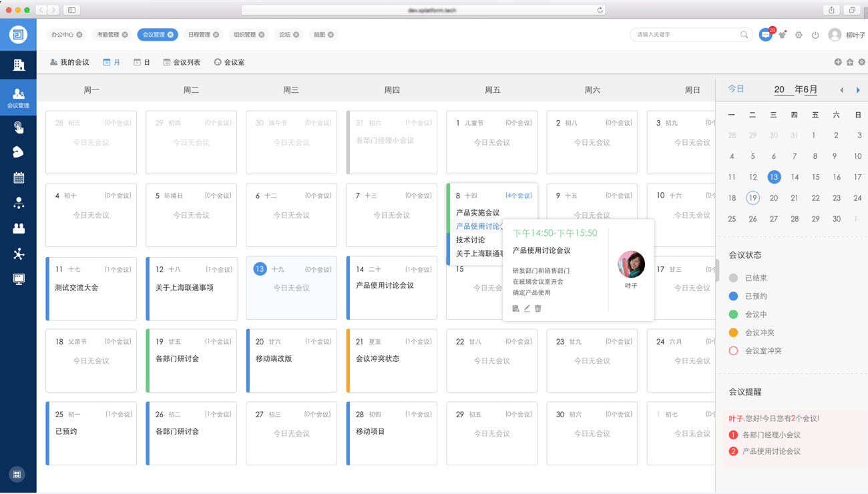
Task: Click the edit pencil icon in meeting popup
Action: coord(527,308)
